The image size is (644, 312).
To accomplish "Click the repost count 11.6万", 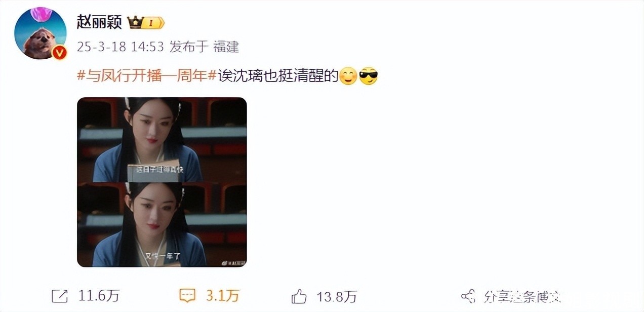I will [99, 296].
